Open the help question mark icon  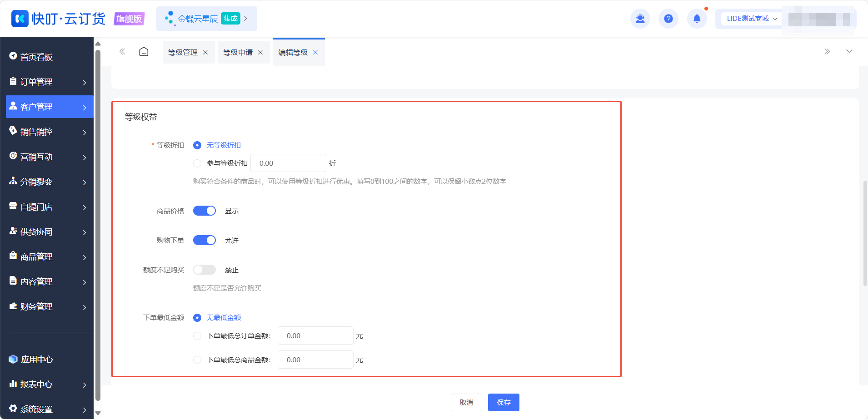(x=668, y=19)
